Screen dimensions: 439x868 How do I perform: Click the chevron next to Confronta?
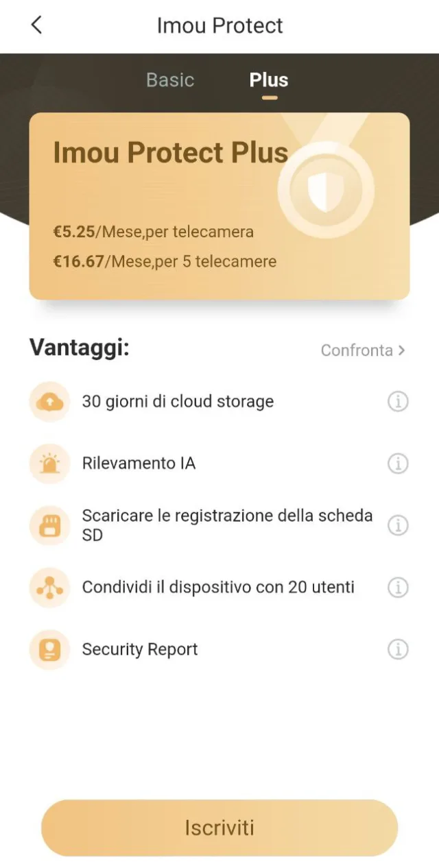click(x=401, y=350)
